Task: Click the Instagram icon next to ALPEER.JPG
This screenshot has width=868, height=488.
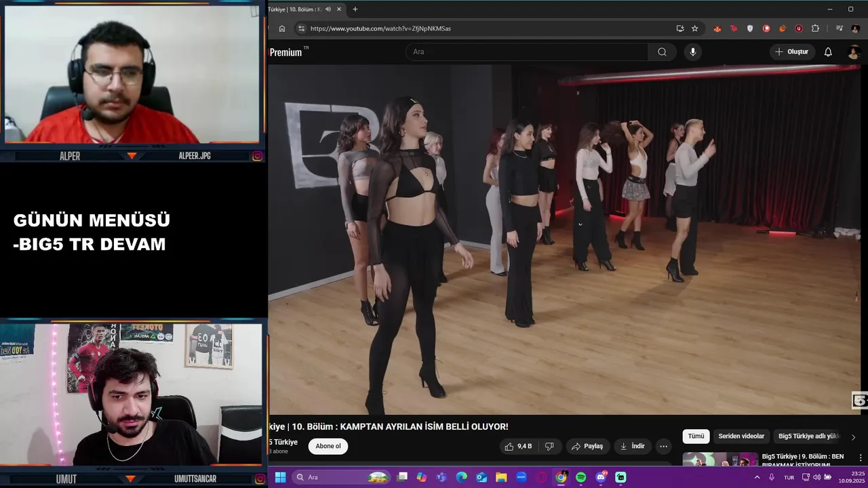Action: tap(258, 156)
